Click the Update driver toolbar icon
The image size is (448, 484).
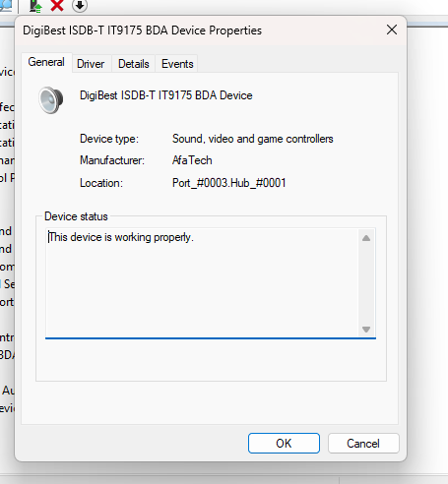pyautogui.click(x=35, y=6)
